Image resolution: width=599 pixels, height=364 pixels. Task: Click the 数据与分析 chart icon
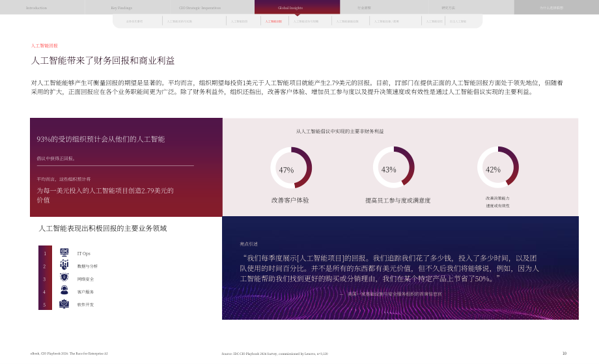64,264
